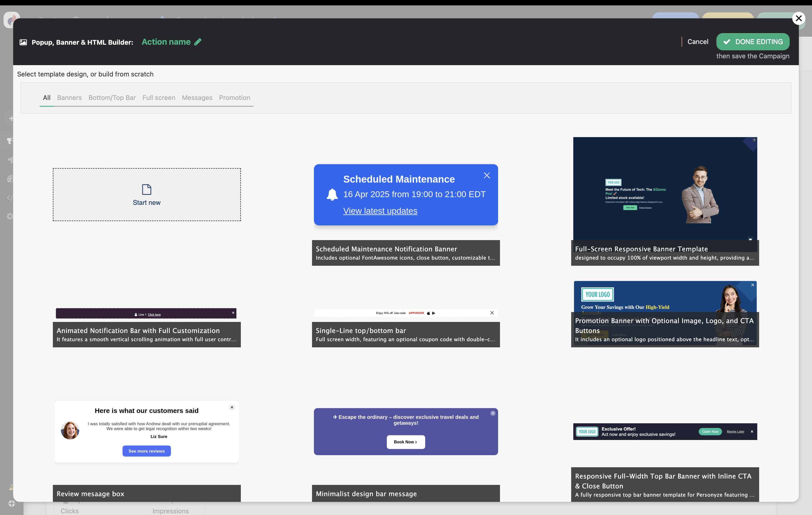812x515 pixels.
Task: Choose the Start new blank template
Action: [147, 195]
